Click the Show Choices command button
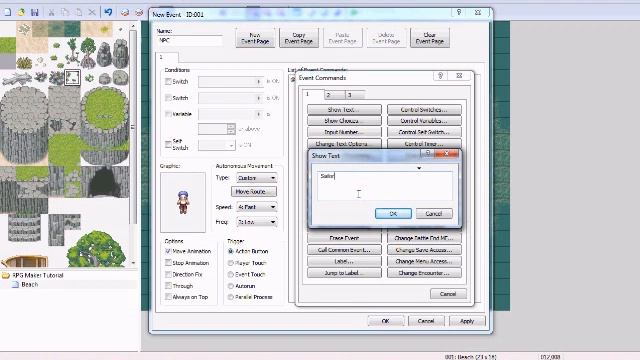Screen dimensions: 640x360 [344, 121]
